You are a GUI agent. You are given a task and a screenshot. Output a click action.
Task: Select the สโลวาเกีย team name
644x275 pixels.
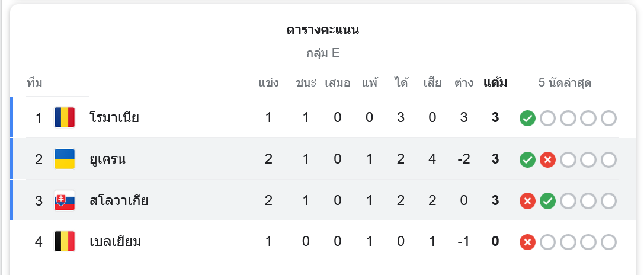pyautogui.click(x=118, y=200)
